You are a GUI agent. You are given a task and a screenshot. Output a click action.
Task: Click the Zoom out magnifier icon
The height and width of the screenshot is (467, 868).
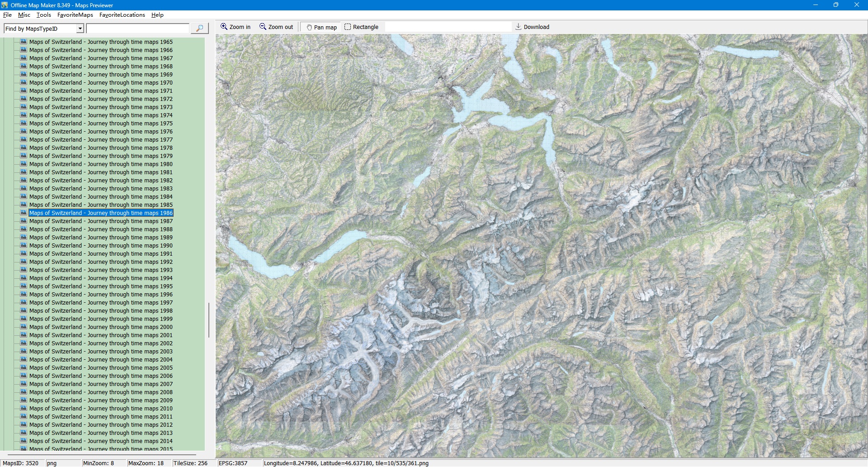click(x=263, y=27)
